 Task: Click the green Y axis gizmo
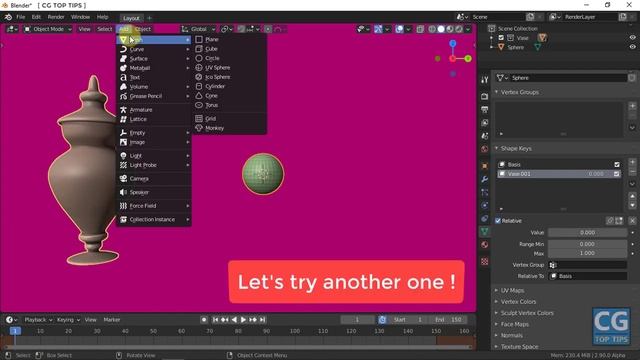tap(468, 59)
